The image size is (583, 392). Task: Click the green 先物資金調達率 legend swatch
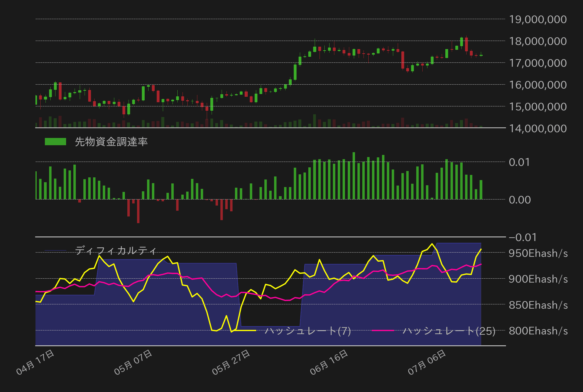click(x=55, y=142)
